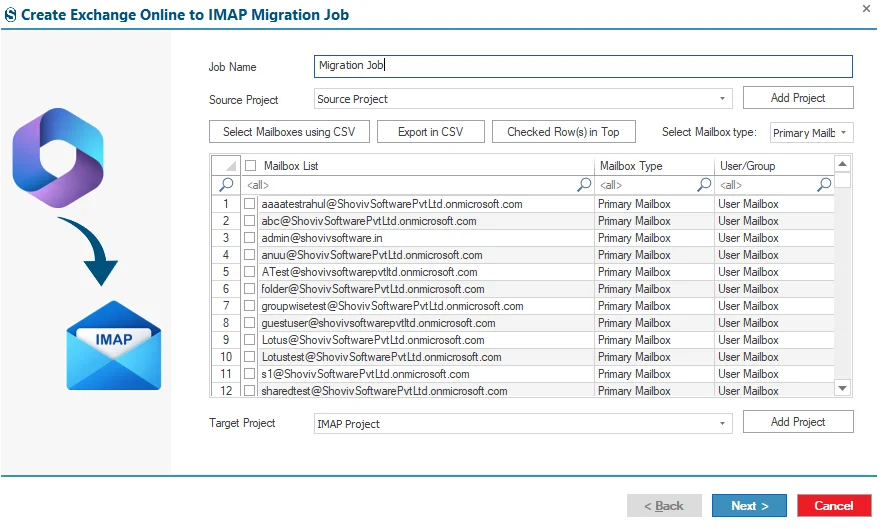Check the guestuser mailbox checkbox
The image size is (883, 529).
click(249, 323)
